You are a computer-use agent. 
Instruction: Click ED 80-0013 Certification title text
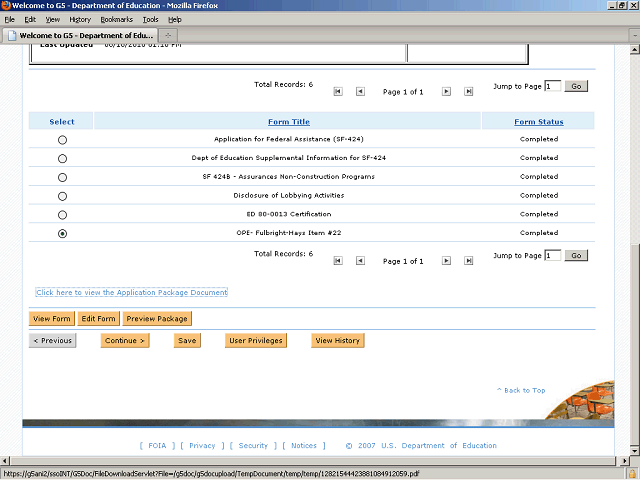[289, 214]
